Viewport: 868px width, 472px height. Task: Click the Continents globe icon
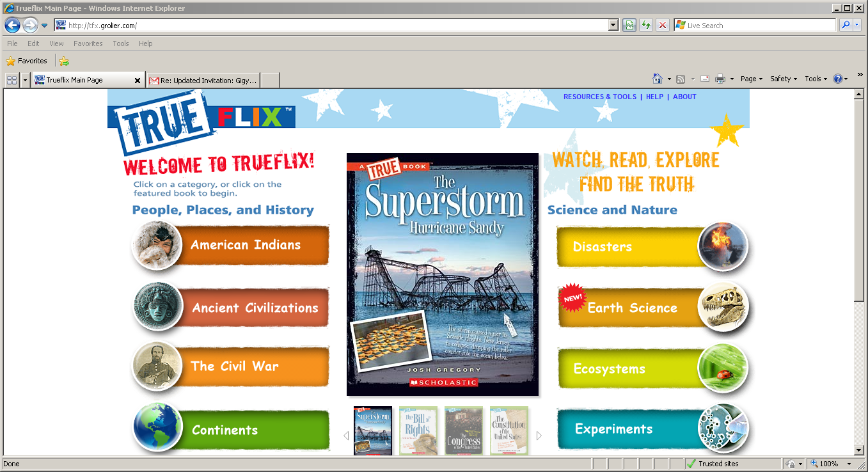click(158, 427)
